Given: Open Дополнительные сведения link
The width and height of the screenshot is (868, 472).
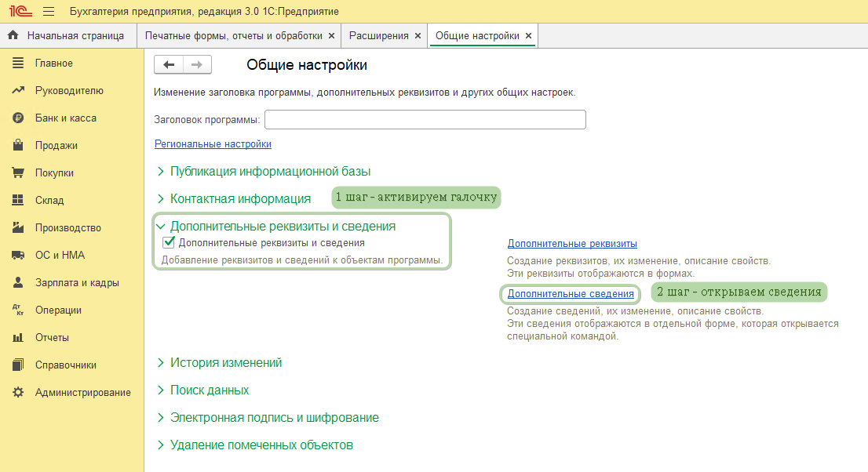Looking at the screenshot, I should point(571,294).
